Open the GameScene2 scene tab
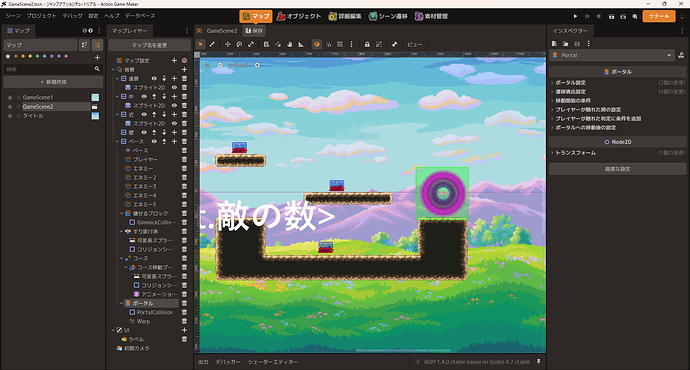Screen dimensions: 690x370 221,31
